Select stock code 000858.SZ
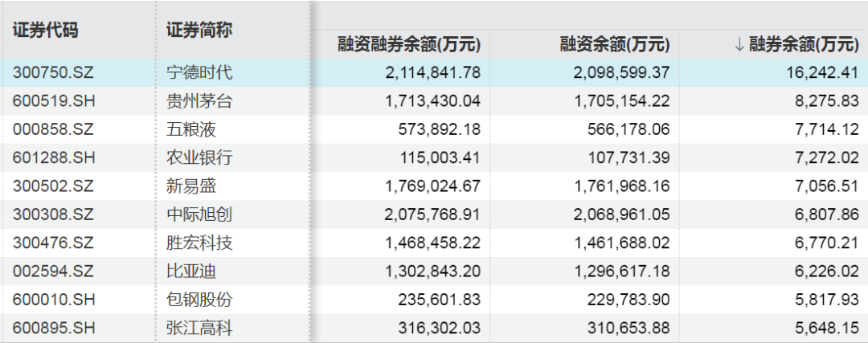Screen dimensions: 868x343 (52, 129)
